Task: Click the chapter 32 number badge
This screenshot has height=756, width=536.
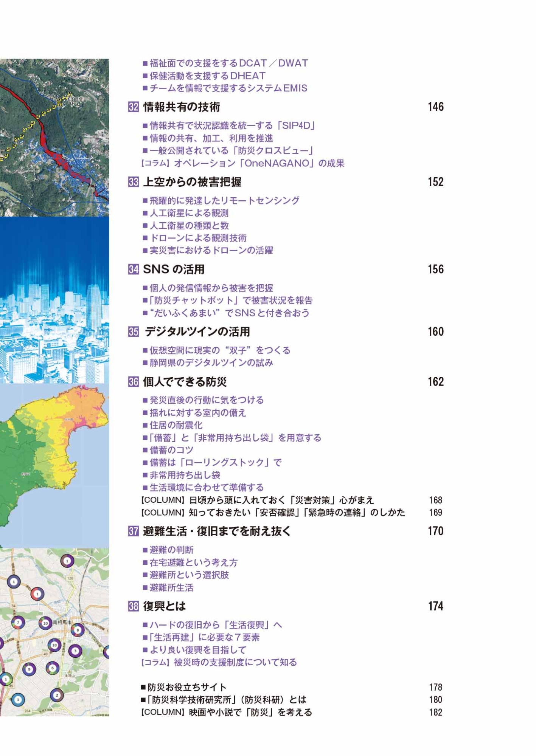Action: click(133, 107)
